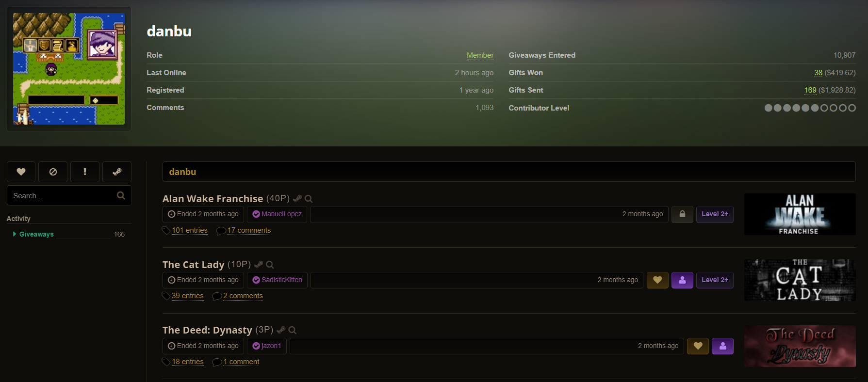Click the "2 hours ago" last online value

[x=474, y=73]
